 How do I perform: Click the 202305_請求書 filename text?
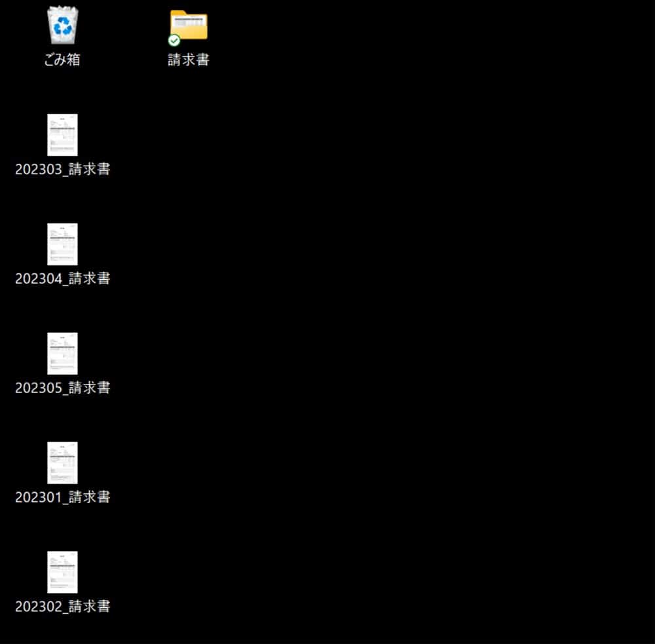[62, 388]
